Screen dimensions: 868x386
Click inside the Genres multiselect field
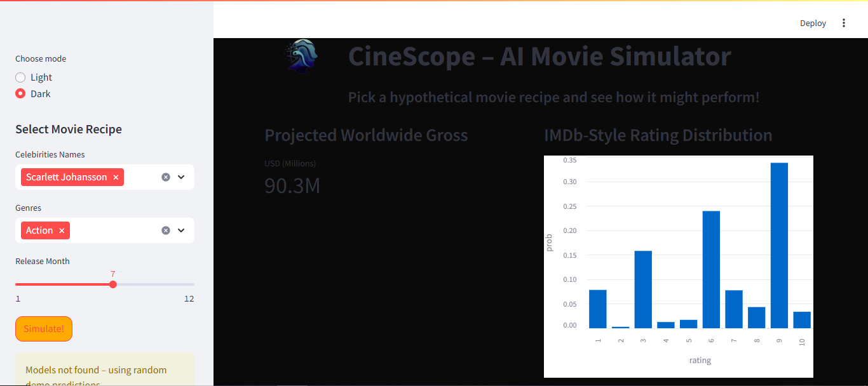click(114, 230)
